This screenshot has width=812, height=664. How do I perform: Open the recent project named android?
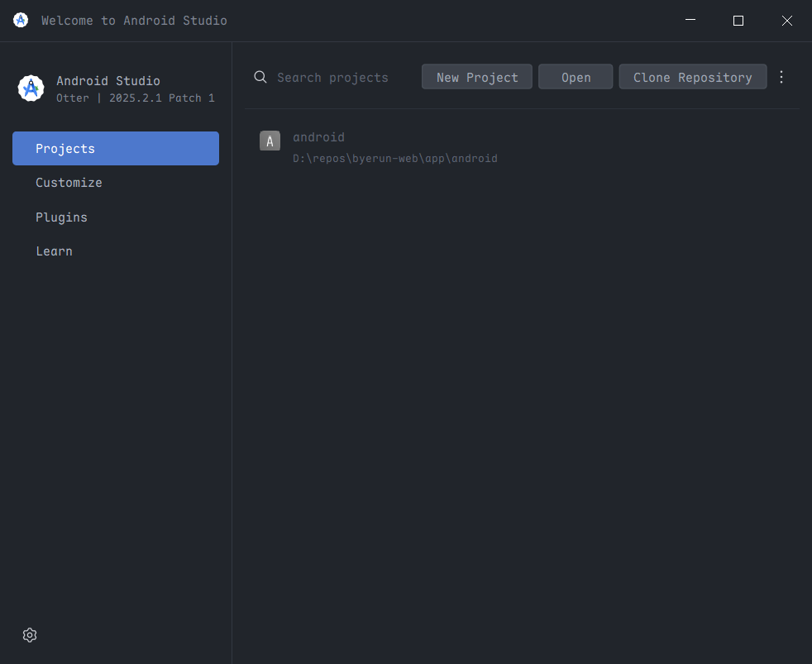pos(318,137)
